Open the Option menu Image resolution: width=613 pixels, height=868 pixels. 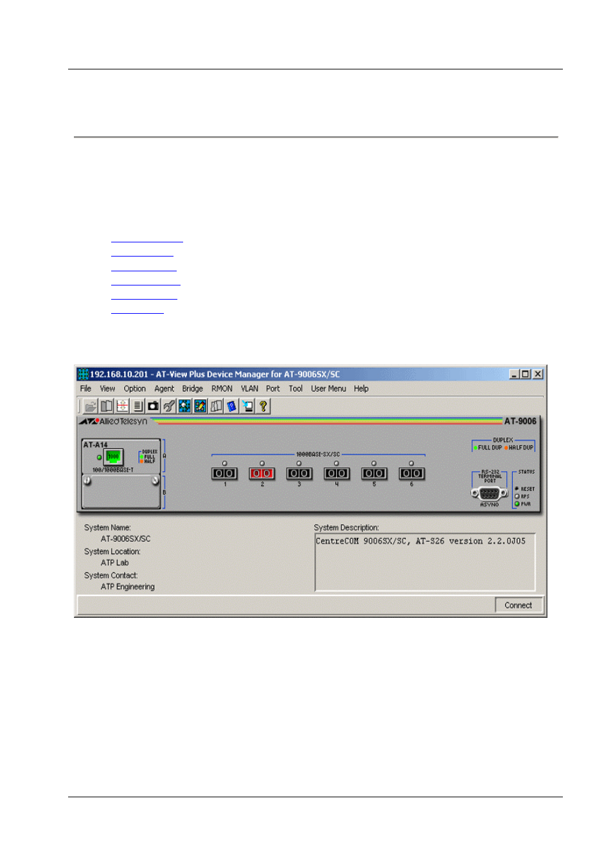click(x=135, y=388)
